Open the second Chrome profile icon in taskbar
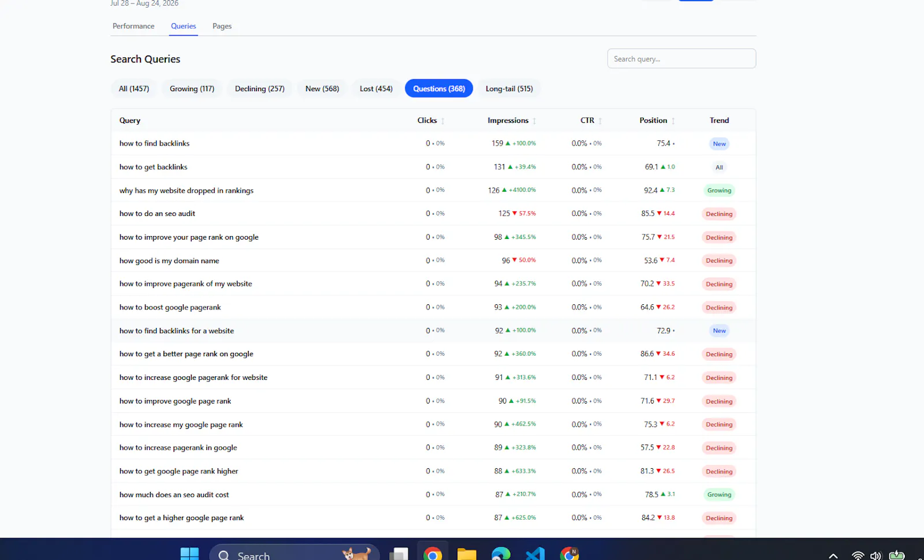 569,554
